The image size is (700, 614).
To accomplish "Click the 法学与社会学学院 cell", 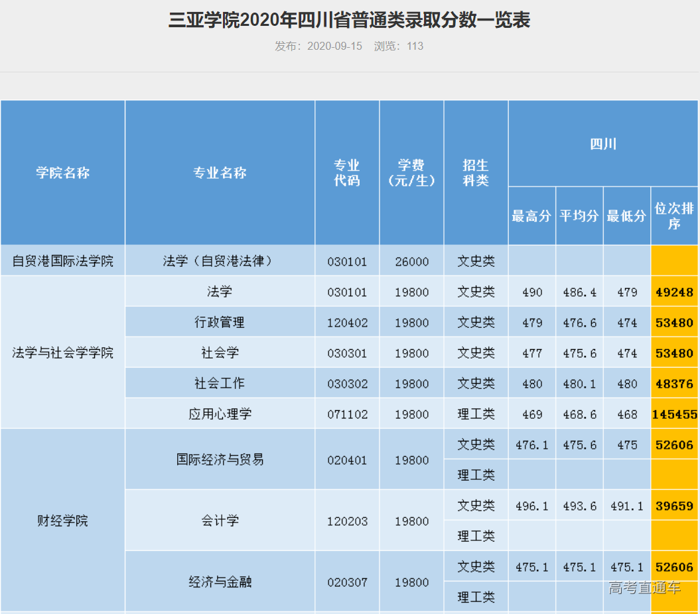I will 62,352.
